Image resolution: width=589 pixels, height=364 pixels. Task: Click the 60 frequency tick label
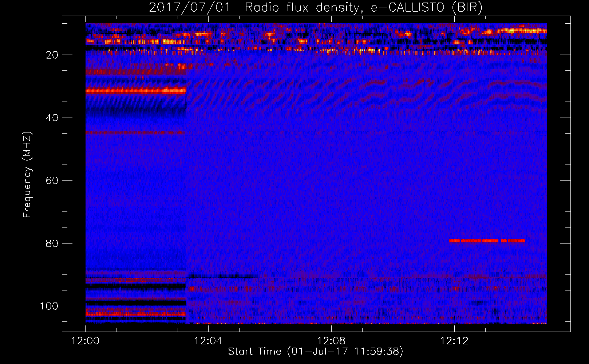[52, 181]
